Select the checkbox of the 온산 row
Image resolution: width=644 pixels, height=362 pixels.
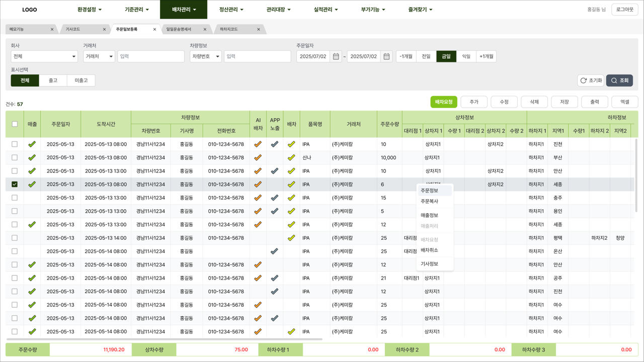pos(15,251)
